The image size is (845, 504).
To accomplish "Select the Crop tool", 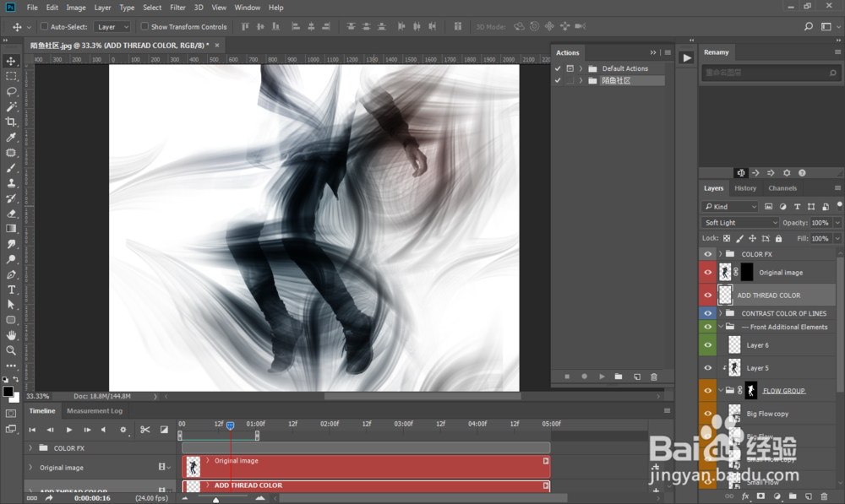I will 11,122.
